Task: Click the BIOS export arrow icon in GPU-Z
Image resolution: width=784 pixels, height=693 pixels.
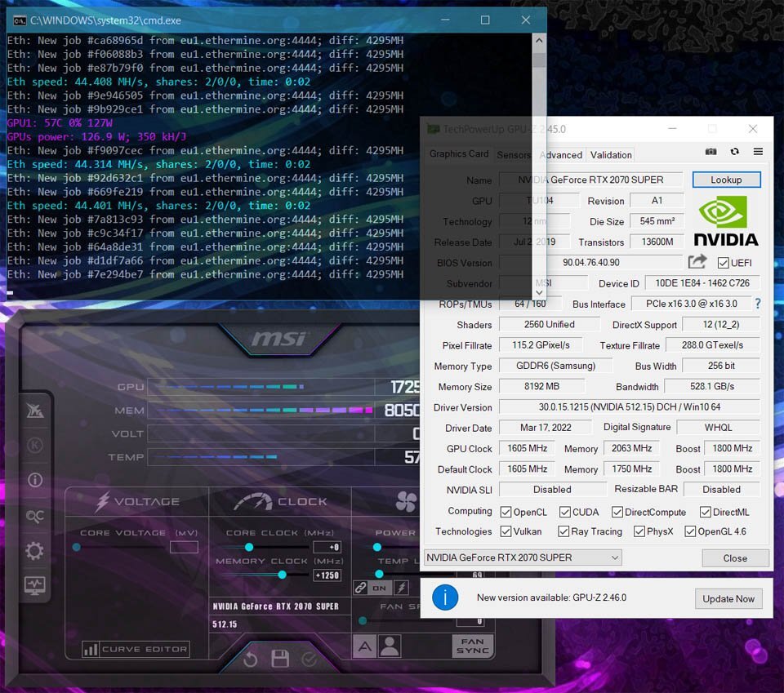Action: 697,261
